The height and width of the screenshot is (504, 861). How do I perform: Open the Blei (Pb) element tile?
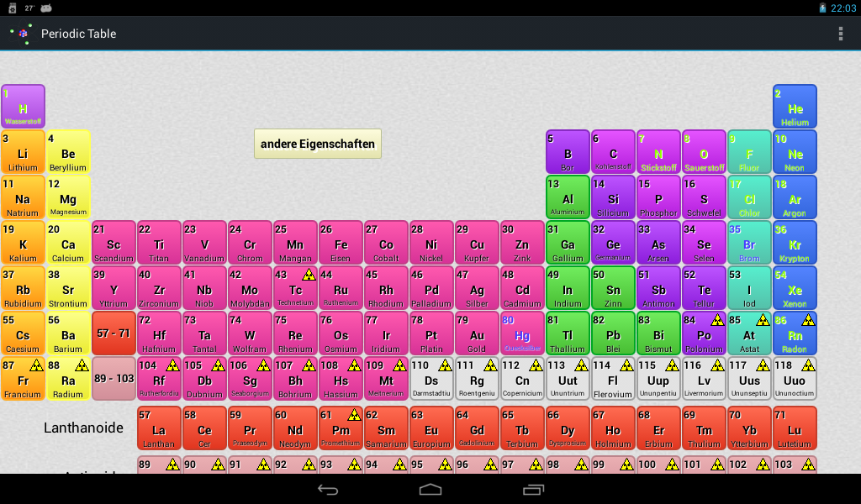(x=613, y=333)
